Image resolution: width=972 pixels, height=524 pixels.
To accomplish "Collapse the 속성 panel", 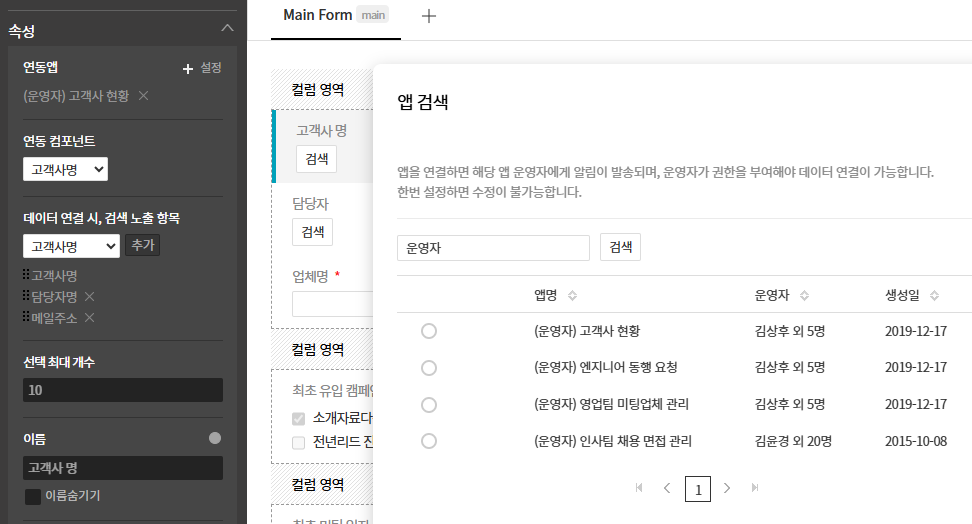I will (x=227, y=30).
